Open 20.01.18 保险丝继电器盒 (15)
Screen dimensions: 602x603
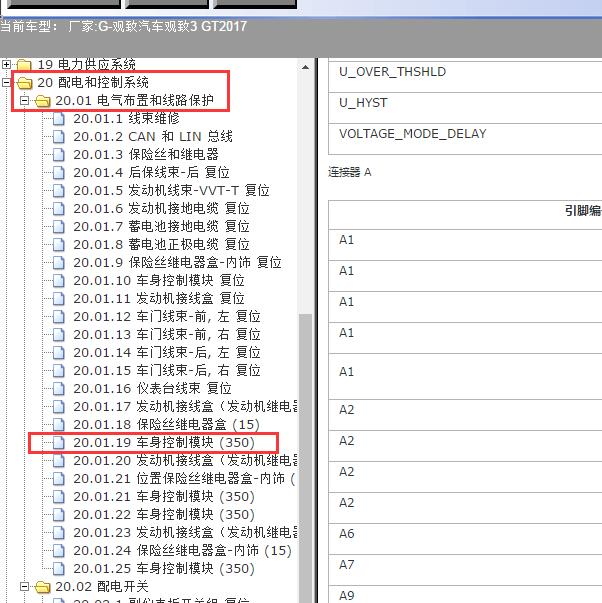click(x=167, y=425)
